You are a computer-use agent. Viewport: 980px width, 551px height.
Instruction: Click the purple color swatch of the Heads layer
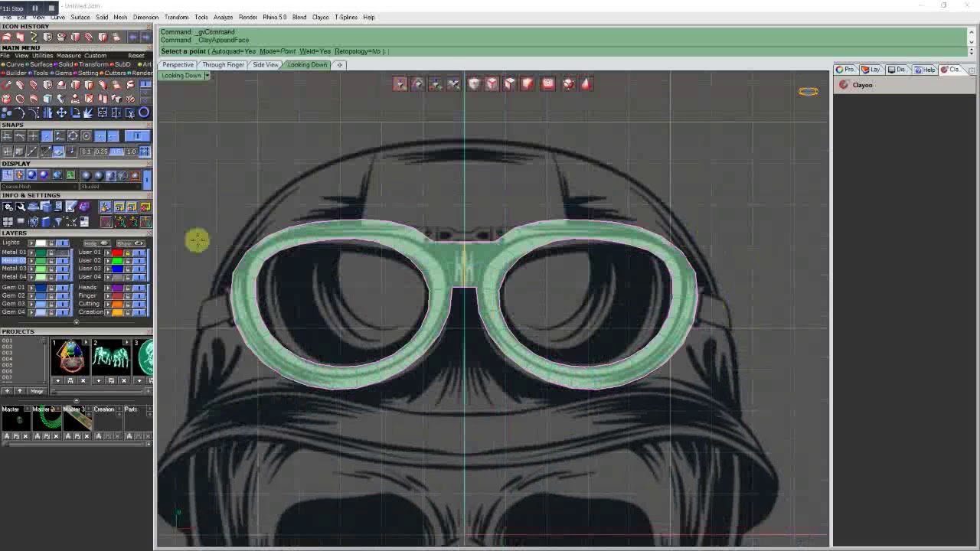(x=117, y=287)
